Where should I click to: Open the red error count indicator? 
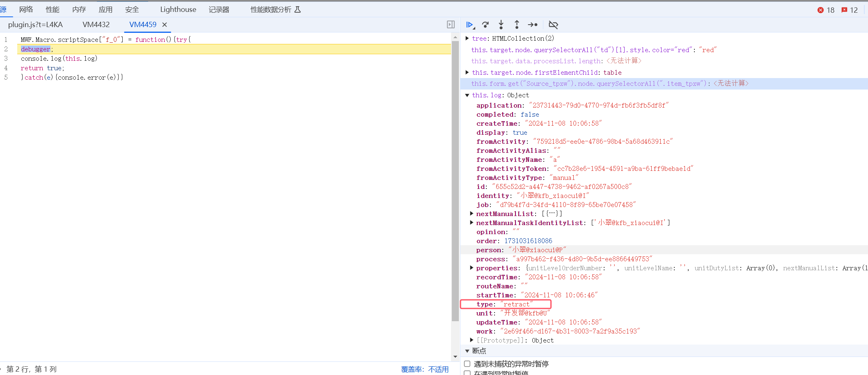click(826, 10)
